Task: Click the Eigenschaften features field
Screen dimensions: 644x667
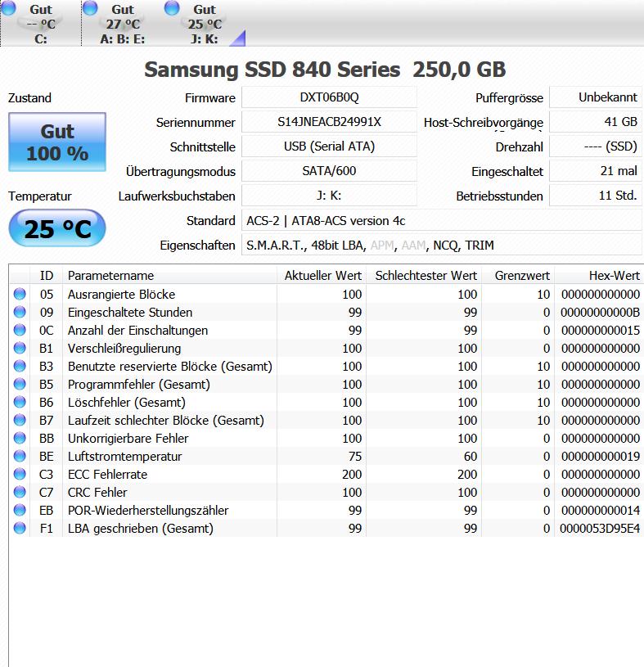Action: [x=442, y=245]
